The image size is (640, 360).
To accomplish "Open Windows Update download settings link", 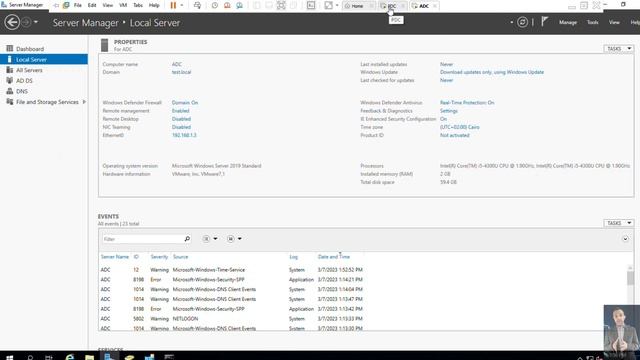I will pos(492,72).
